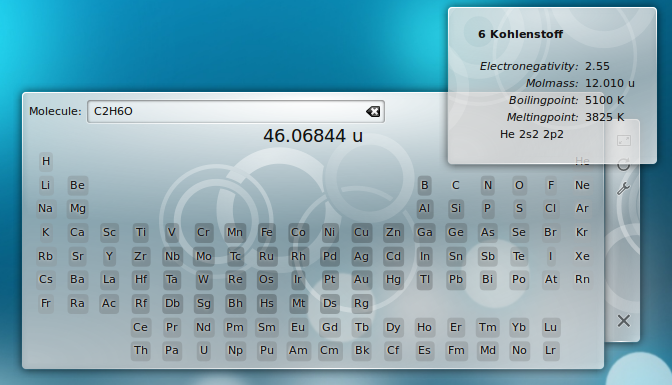This screenshot has height=385, width=672.
Task: Close the widget with the X icon
Action: (x=624, y=321)
